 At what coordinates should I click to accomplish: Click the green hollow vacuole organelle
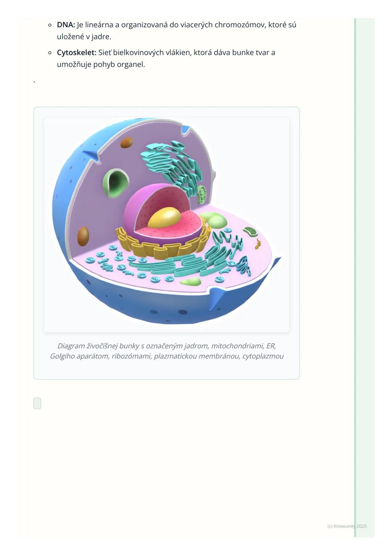click(x=115, y=183)
